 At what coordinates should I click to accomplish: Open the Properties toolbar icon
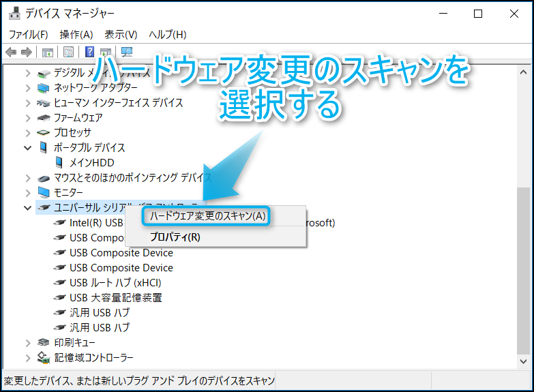[x=68, y=52]
